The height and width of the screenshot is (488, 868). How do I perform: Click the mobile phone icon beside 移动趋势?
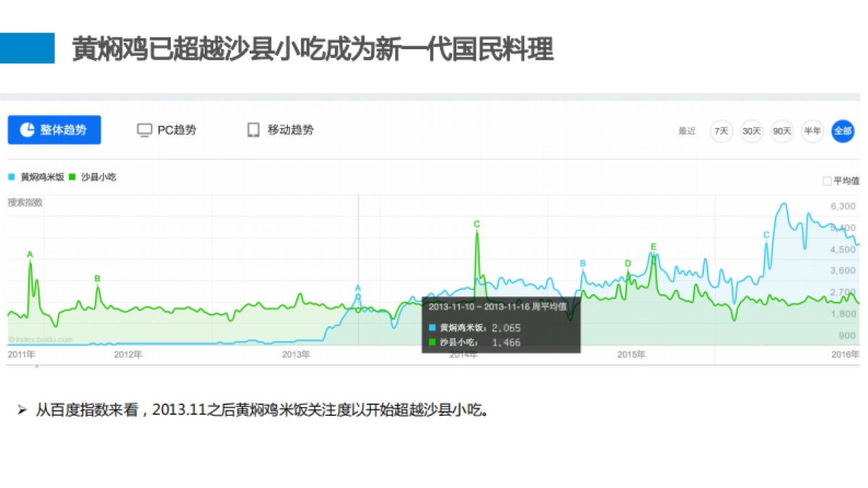click(x=252, y=129)
